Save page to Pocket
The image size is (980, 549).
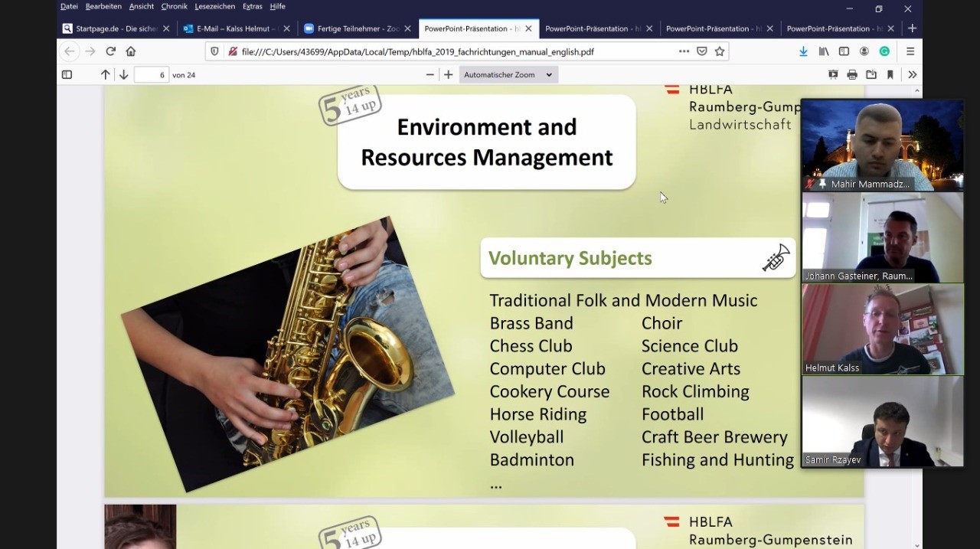click(x=701, y=51)
